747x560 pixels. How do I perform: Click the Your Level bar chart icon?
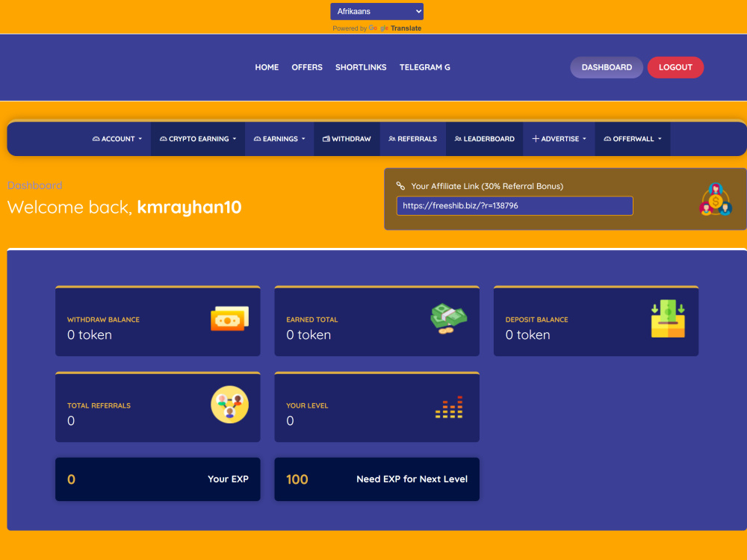click(x=449, y=407)
